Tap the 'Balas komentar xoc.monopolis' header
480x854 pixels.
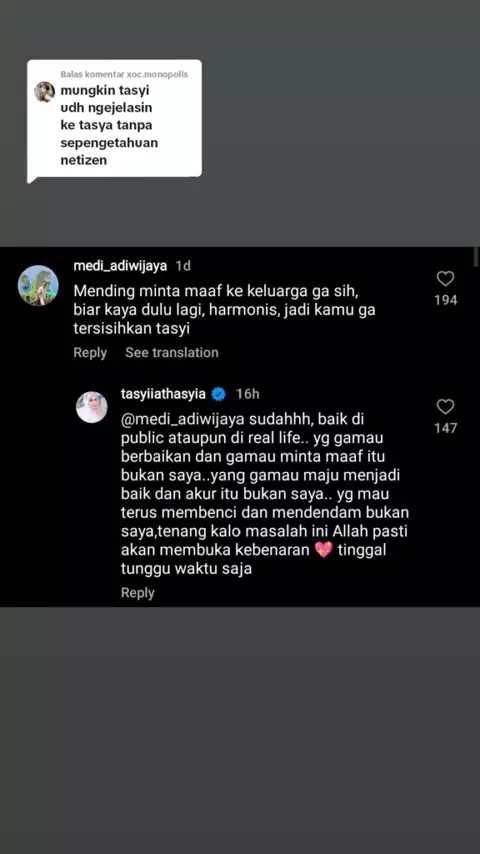click(x=124, y=74)
